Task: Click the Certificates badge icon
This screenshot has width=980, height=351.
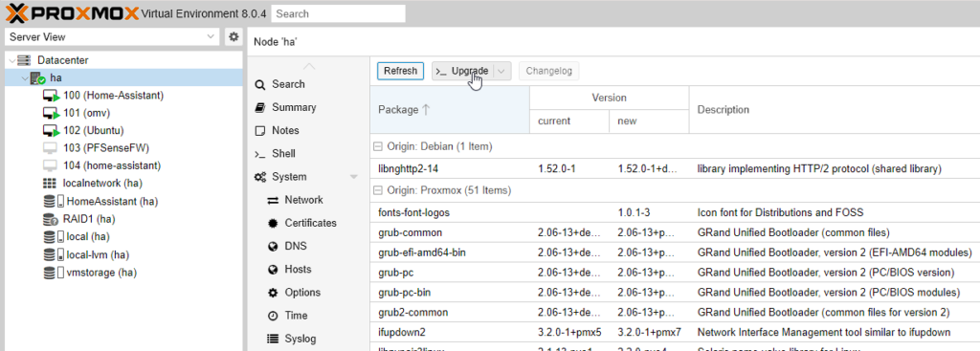Action: tap(273, 223)
